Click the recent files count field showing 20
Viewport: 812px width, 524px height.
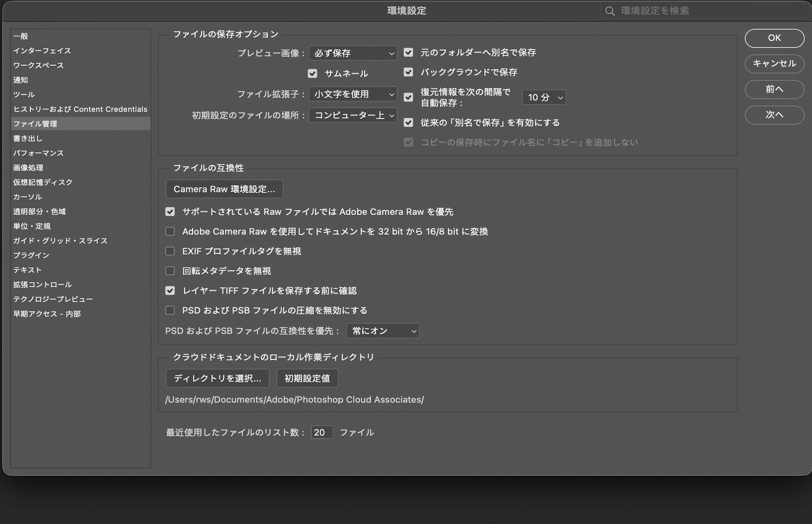[x=322, y=432]
